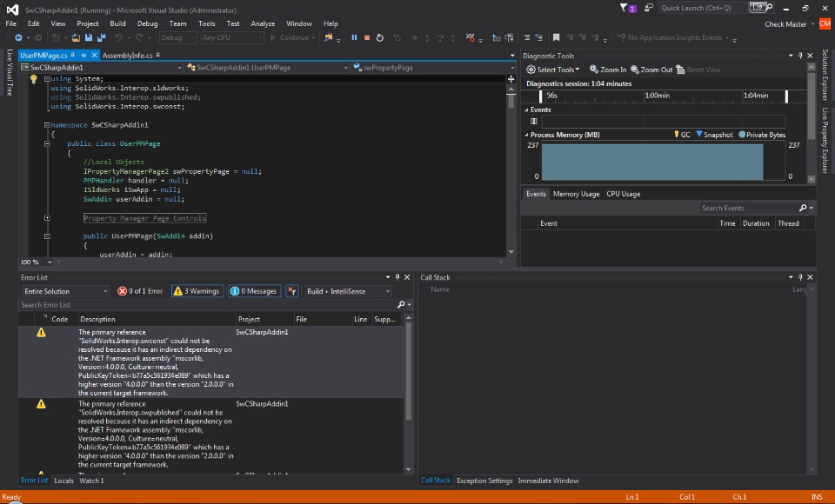Click Private Bytes legend circle
835x504 pixels.
742,135
